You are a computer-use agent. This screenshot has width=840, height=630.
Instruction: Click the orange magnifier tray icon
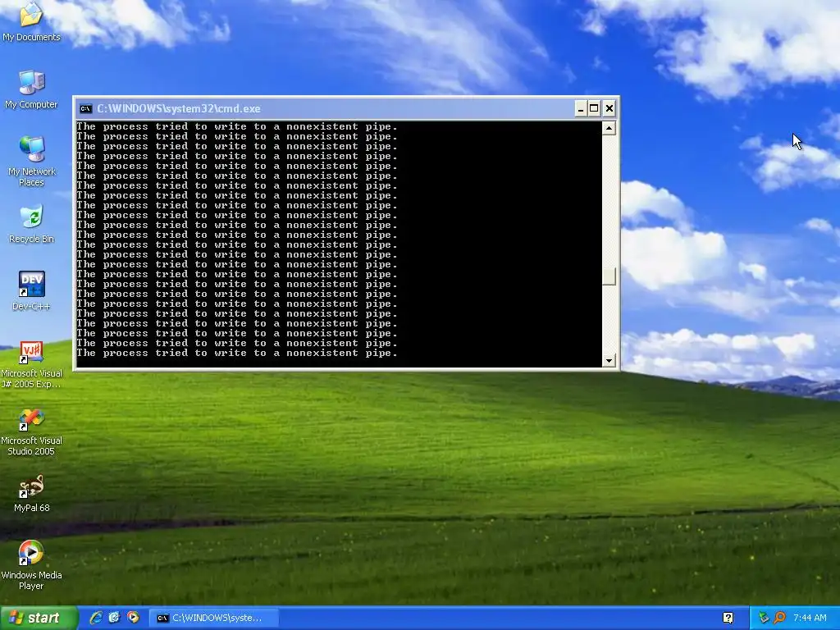click(x=779, y=618)
